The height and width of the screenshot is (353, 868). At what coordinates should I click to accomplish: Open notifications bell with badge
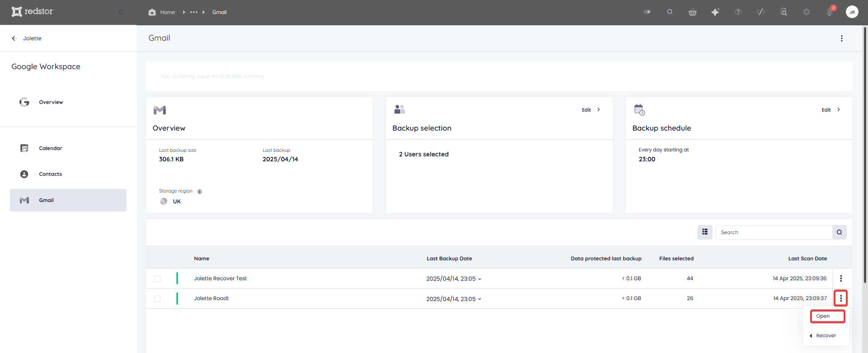[830, 11]
